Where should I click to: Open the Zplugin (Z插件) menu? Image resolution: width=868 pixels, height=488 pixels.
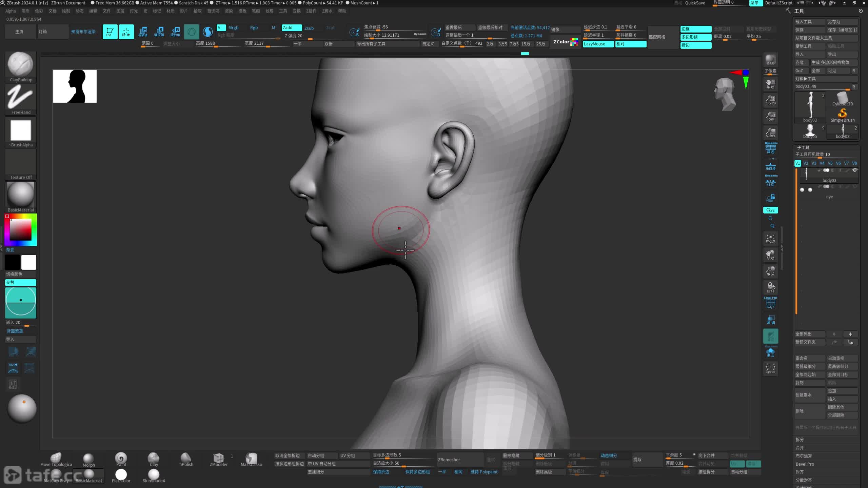pos(311,11)
